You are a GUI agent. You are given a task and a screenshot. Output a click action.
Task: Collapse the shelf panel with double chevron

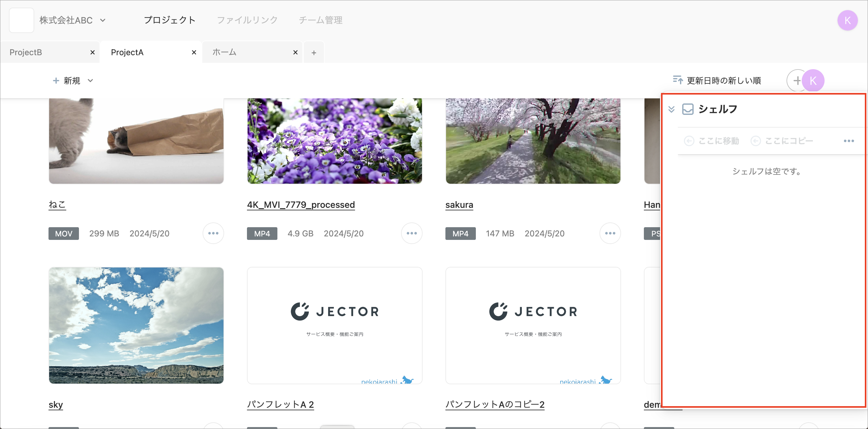(671, 109)
